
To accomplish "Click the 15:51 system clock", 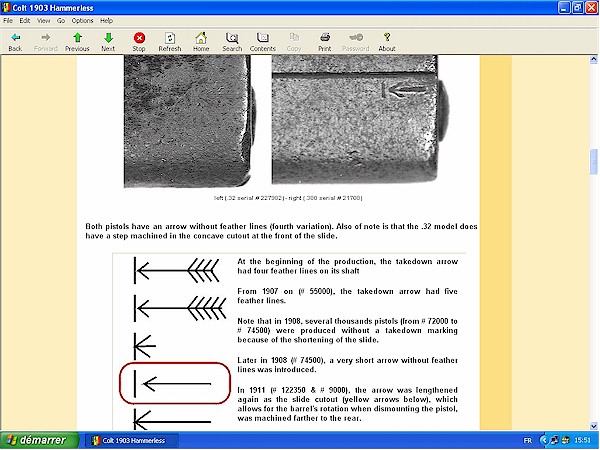I will point(582,440).
